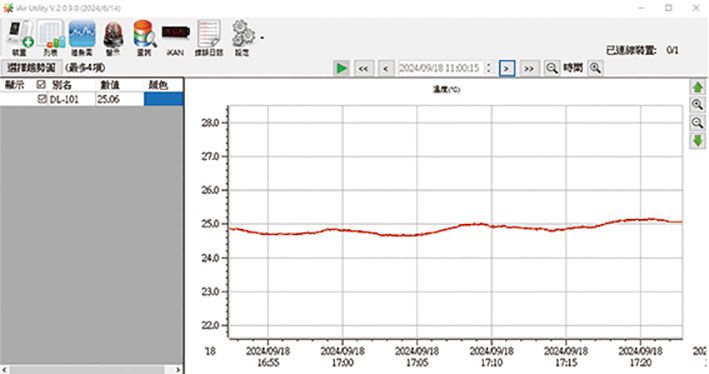This screenshot has height=374, width=709.
Task: Click the double-left rewind button
Action: (363, 68)
